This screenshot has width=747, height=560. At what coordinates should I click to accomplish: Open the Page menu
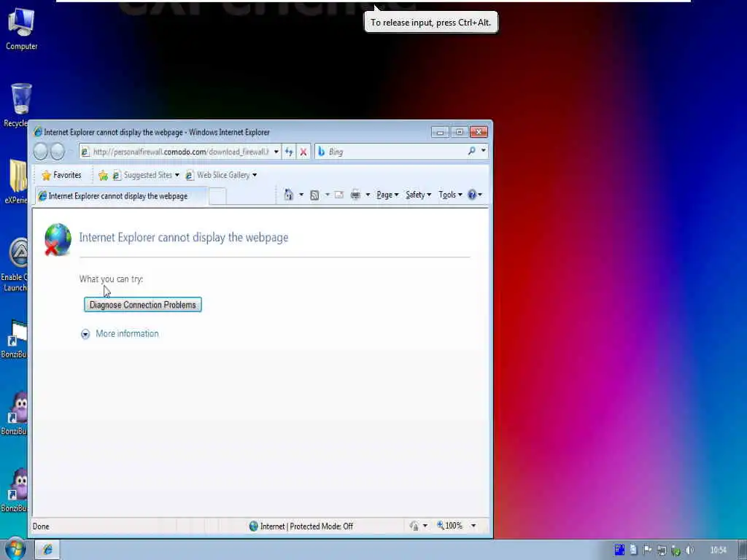tap(387, 195)
